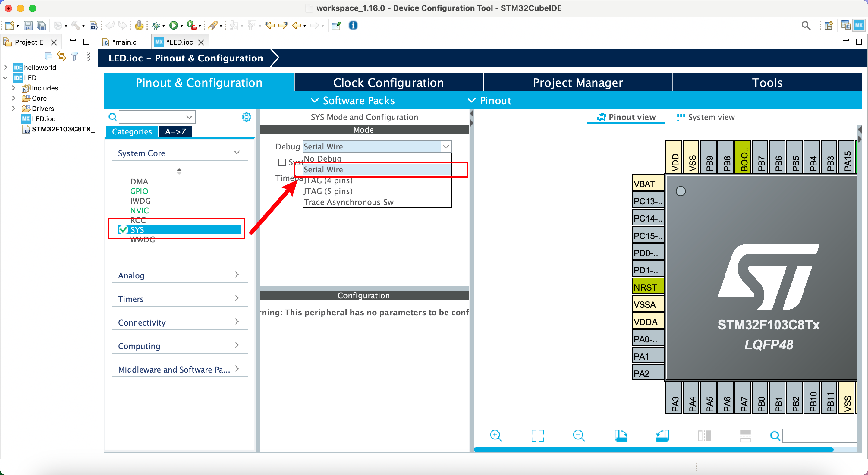Go to last edit location arrow icon
The width and height of the screenshot is (868, 475).
(x=270, y=25)
